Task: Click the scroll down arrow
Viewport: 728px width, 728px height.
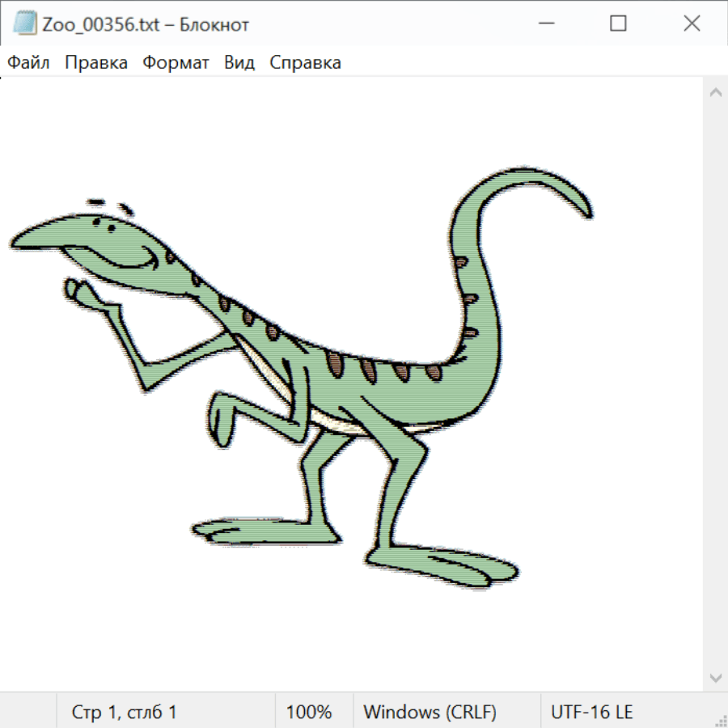Action: (715, 677)
